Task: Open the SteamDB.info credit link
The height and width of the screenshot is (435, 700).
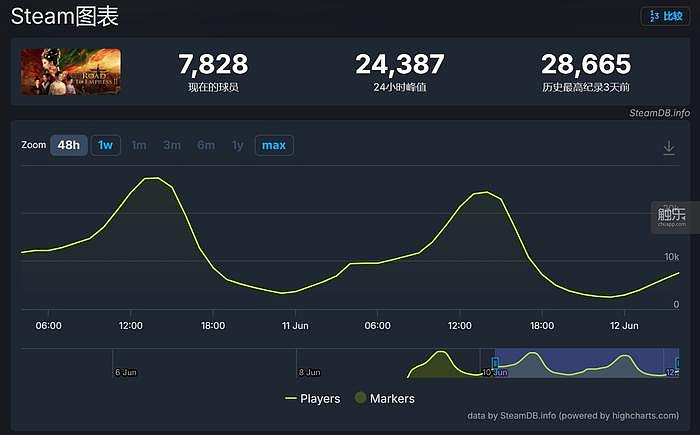Action: (659, 113)
